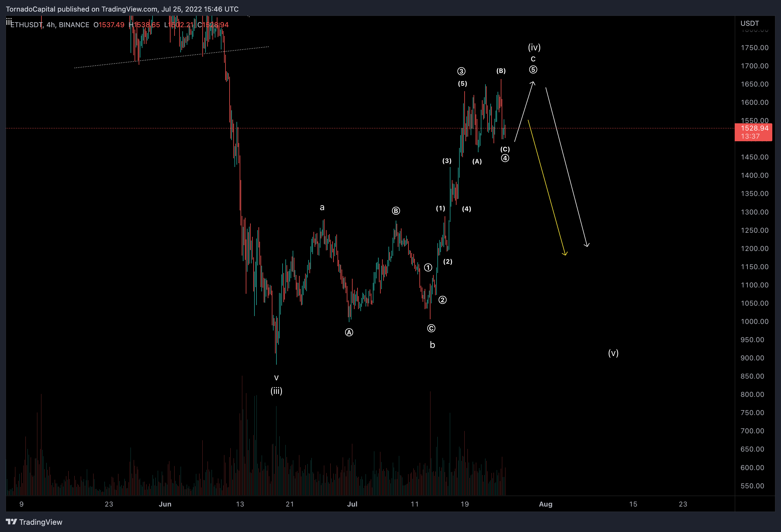Select the (iv) wave label
This screenshot has height=532, width=781.
tap(534, 47)
